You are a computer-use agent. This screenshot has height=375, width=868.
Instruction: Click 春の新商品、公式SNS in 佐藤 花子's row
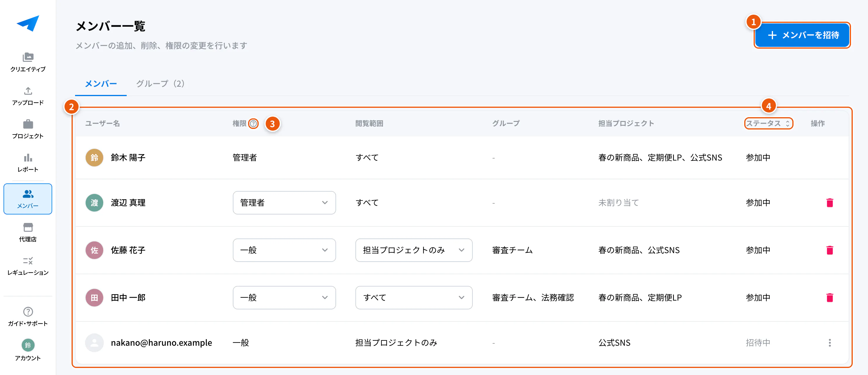[x=639, y=250]
